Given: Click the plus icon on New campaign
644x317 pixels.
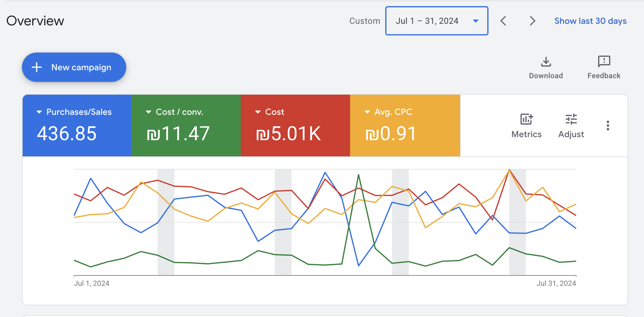Looking at the screenshot, I should (37, 67).
